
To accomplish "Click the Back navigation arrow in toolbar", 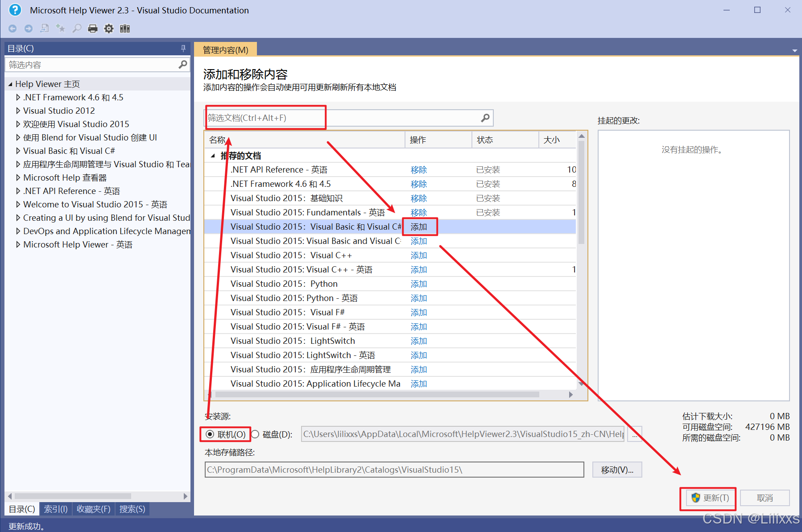I will [12, 29].
